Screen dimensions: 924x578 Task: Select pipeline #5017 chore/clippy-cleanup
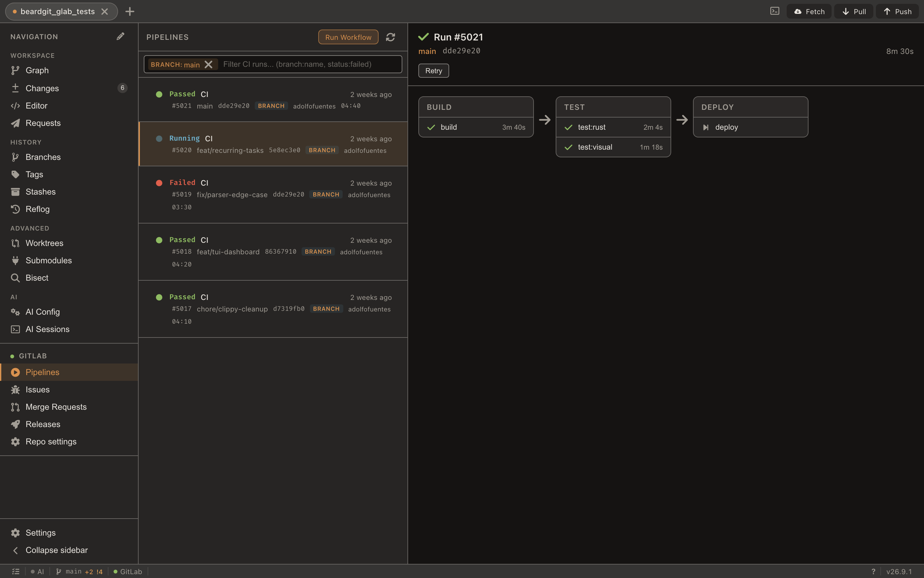click(273, 309)
